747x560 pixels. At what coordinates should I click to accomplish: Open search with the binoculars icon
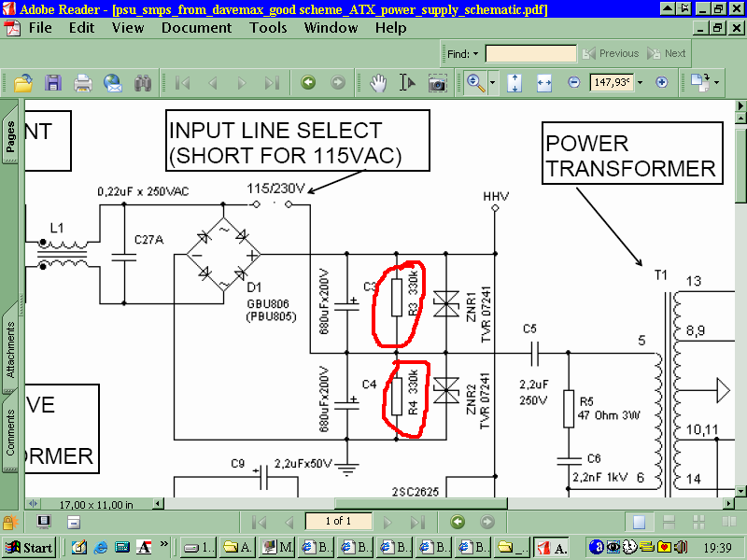143,83
